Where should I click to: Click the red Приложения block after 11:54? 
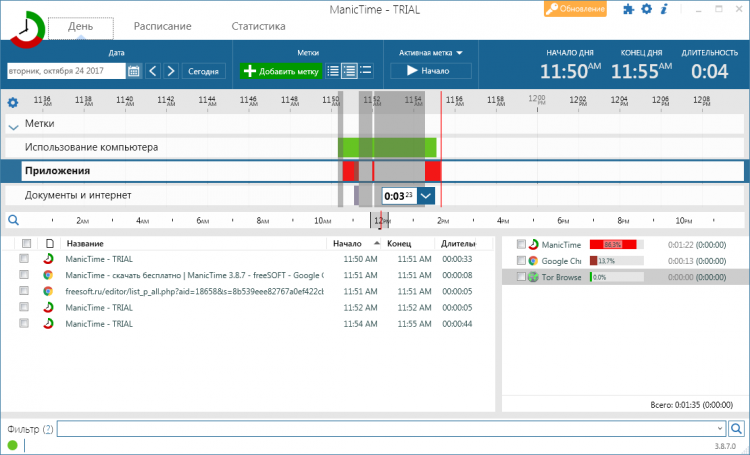pos(433,171)
